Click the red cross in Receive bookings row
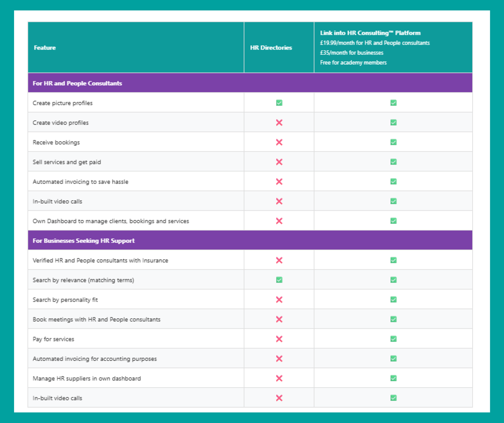This screenshot has height=423, width=504. (279, 142)
